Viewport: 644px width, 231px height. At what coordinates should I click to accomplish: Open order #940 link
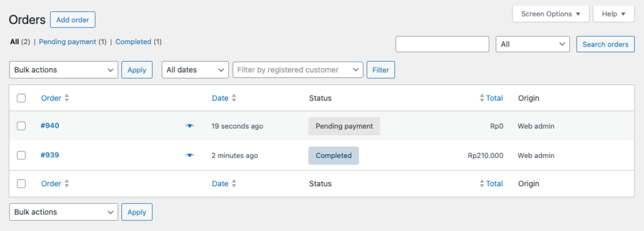(50, 125)
